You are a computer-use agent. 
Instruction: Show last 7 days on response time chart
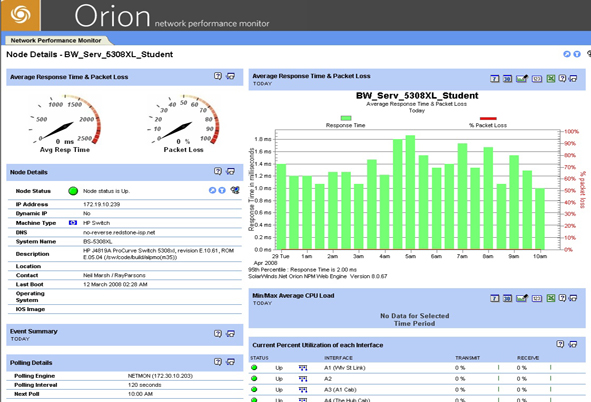[x=495, y=79]
